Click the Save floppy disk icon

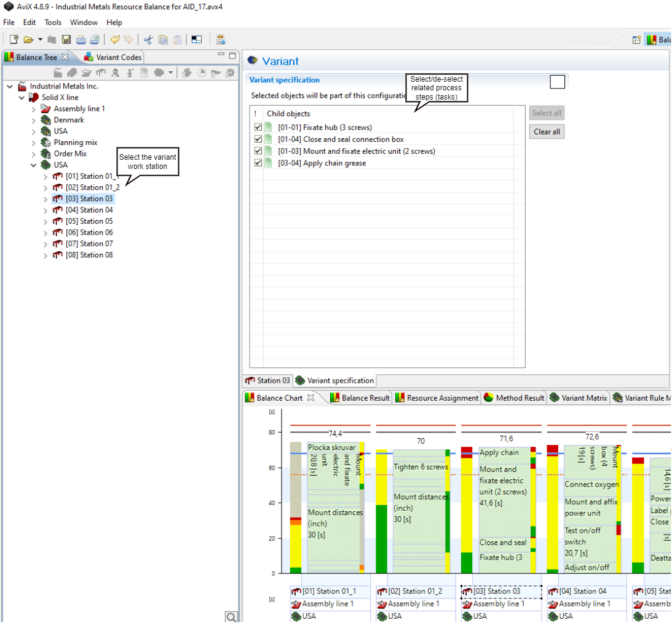click(x=66, y=40)
